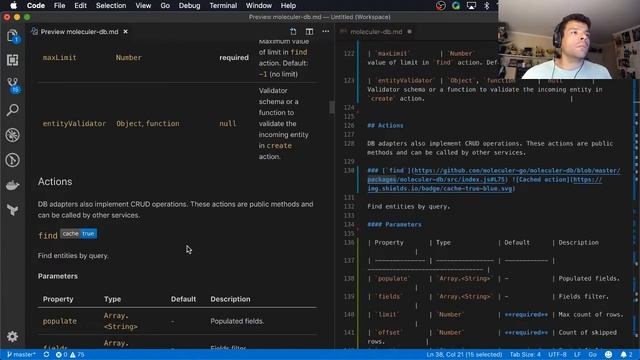Click the cache true badge next to find

(78, 233)
